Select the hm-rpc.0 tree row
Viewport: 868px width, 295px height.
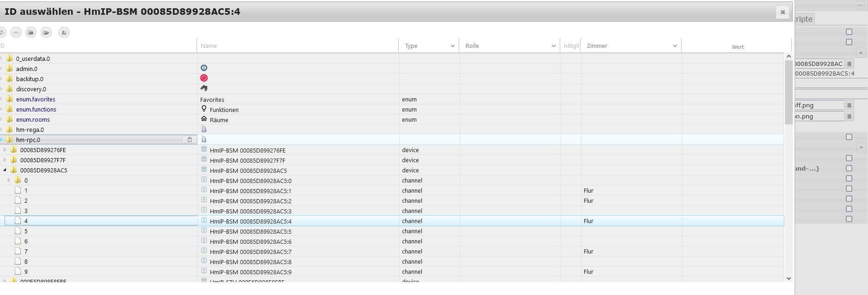392,140
